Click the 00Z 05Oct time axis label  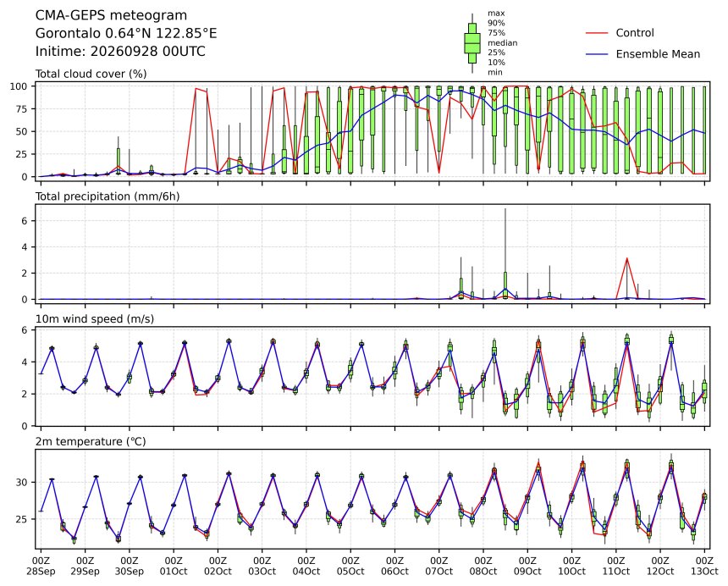[350, 566]
